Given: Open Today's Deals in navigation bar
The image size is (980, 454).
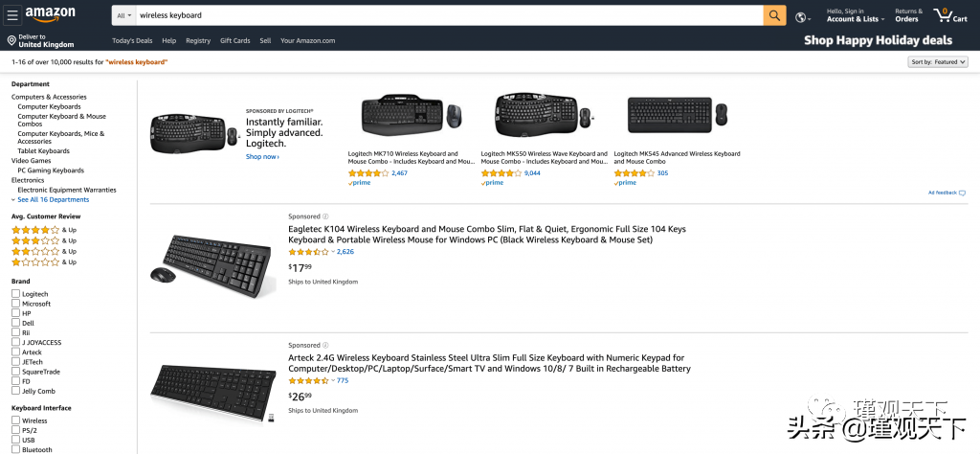Looking at the screenshot, I should [132, 41].
